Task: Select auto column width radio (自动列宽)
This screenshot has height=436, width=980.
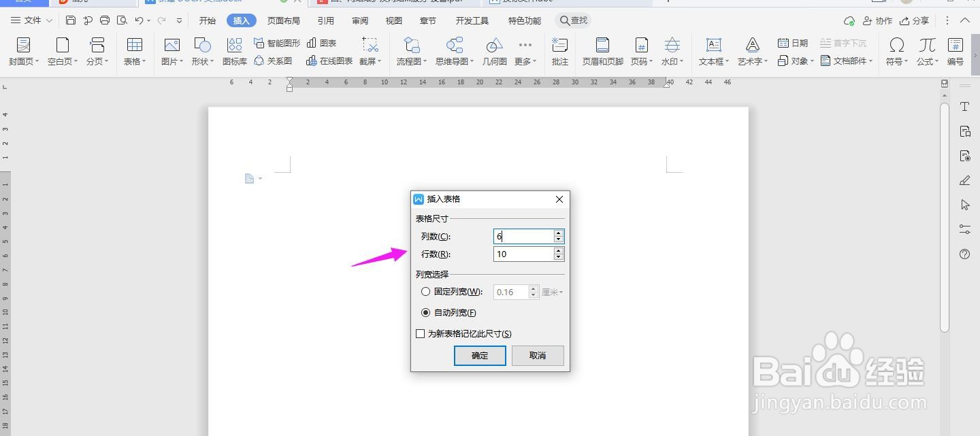Action: [x=426, y=313]
